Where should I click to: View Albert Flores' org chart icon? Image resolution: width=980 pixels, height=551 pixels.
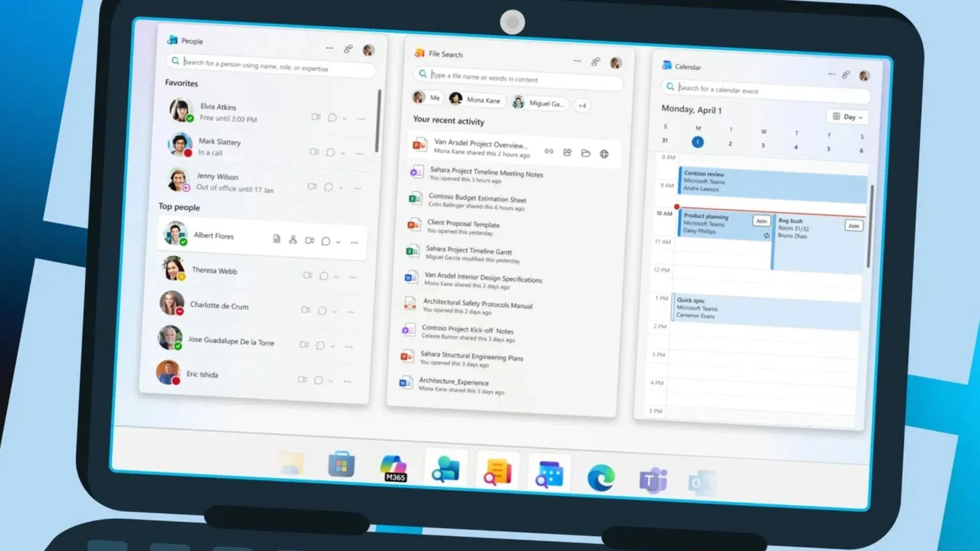[293, 240]
